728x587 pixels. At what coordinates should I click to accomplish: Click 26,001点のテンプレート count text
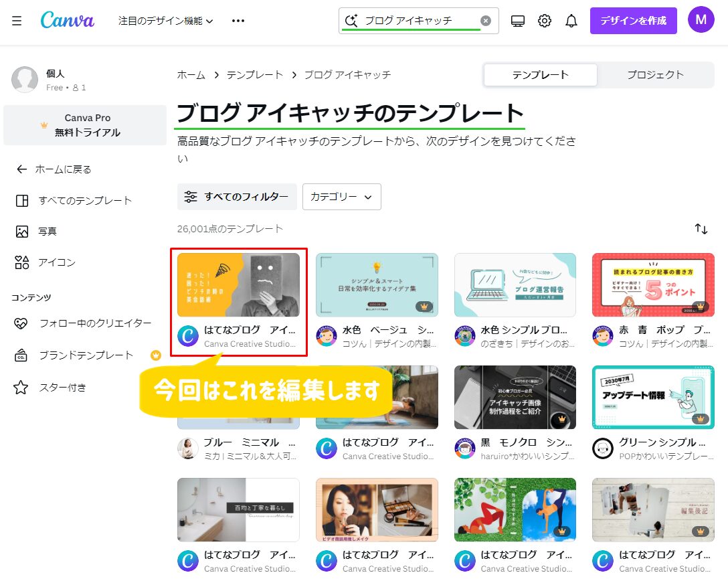[230, 229]
